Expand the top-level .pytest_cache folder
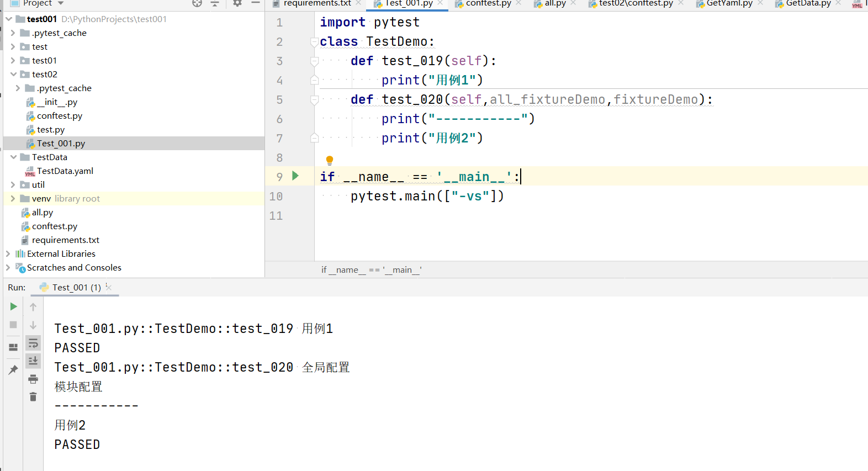The width and height of the screenshot is (868, 471). tap(13, 33)
